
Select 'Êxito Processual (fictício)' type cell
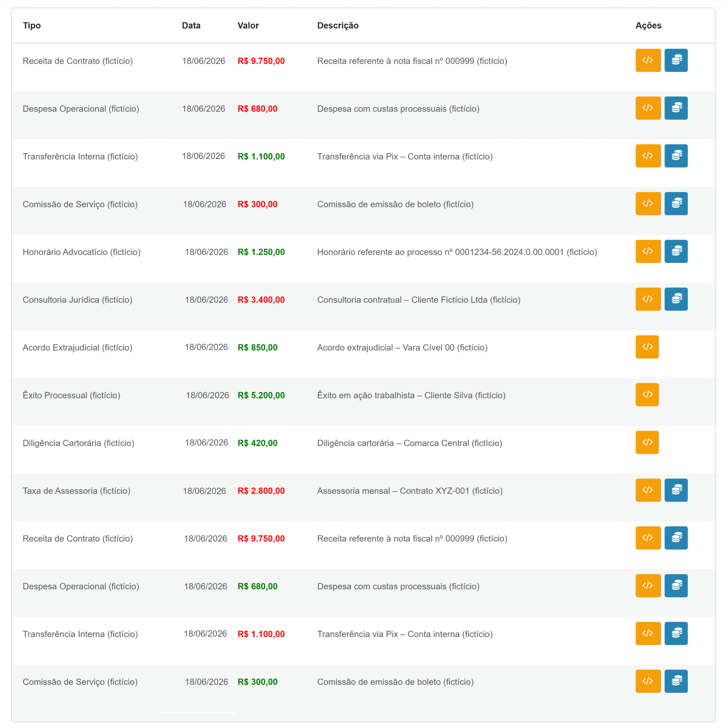pyautogui.click(x=71, y=395)
